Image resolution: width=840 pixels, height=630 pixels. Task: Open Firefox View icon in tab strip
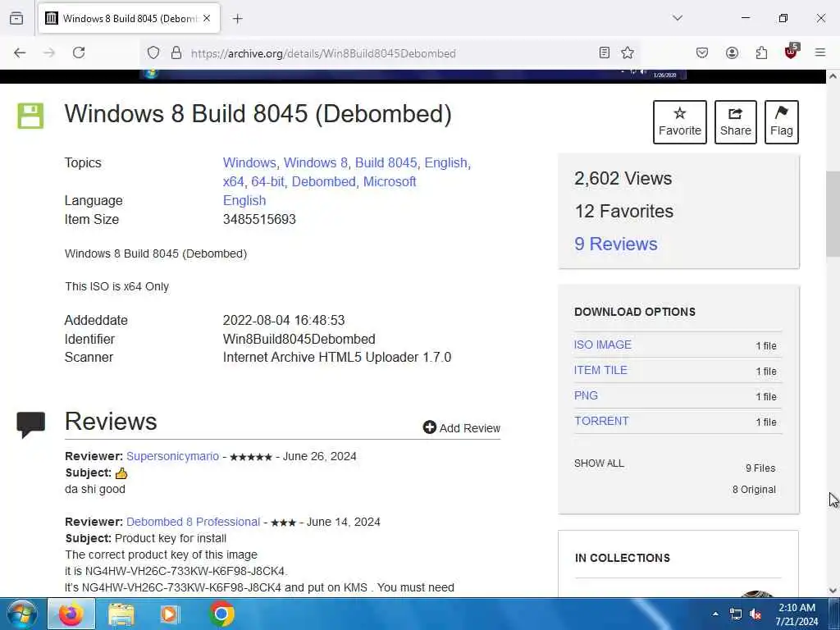(16, 18)
